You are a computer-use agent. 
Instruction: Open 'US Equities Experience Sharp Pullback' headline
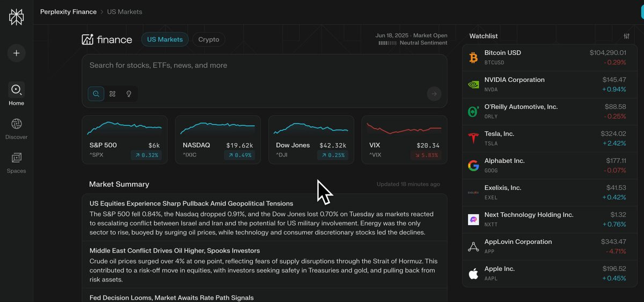tap(191, 204)
